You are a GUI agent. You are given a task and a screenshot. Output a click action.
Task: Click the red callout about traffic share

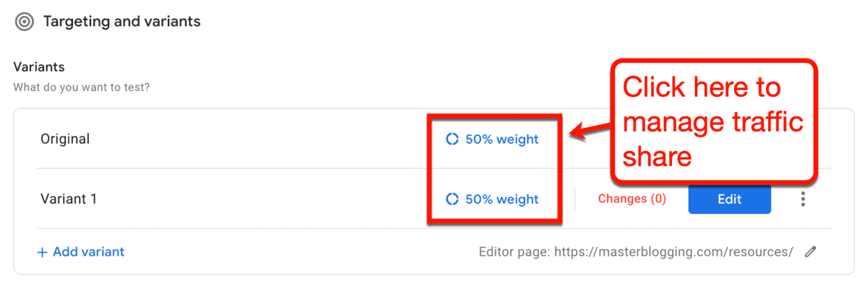715,123
